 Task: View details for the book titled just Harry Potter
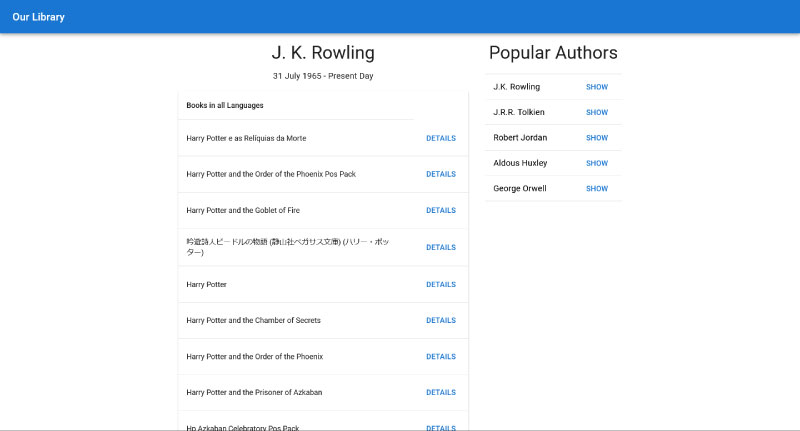[x=441, y=285]
